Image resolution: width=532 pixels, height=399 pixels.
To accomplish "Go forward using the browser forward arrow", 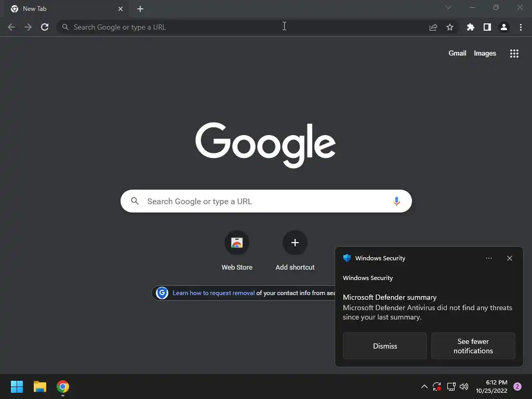I will 28,27.
